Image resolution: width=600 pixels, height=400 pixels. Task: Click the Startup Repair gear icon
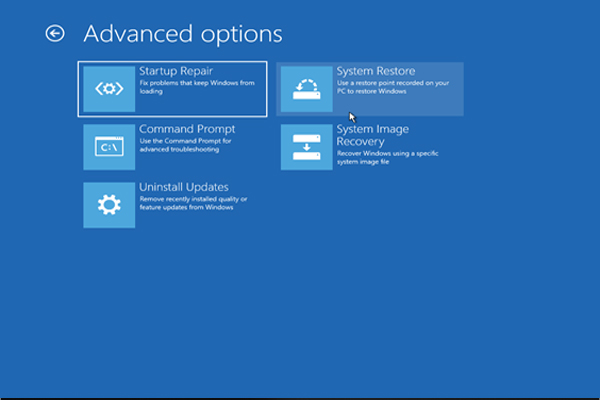pyautogui.click(x=109, y=89)
